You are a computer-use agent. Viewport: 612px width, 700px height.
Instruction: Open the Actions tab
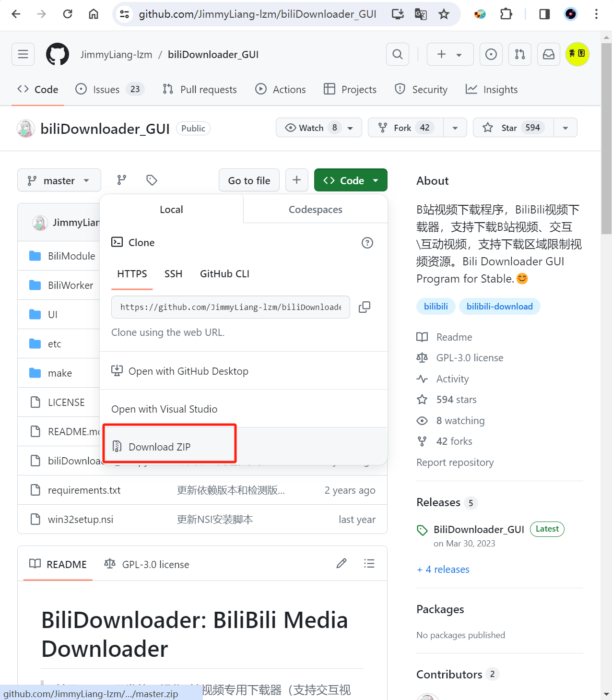(281, 89)
